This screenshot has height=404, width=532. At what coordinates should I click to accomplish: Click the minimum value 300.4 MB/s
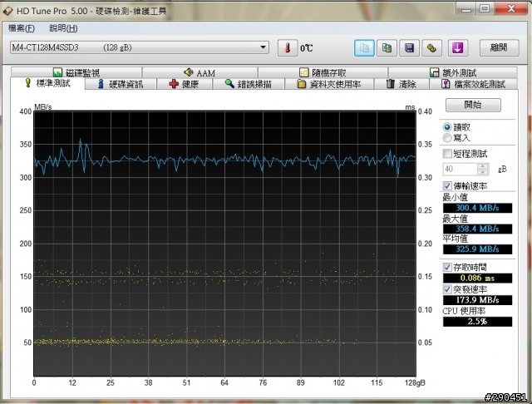477,208
